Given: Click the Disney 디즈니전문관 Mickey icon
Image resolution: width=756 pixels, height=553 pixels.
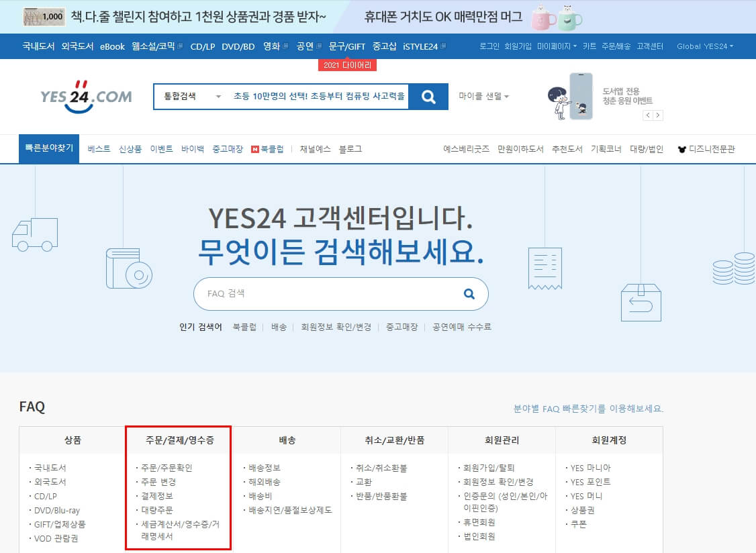Looking at the screenshot, I should 681,150.
